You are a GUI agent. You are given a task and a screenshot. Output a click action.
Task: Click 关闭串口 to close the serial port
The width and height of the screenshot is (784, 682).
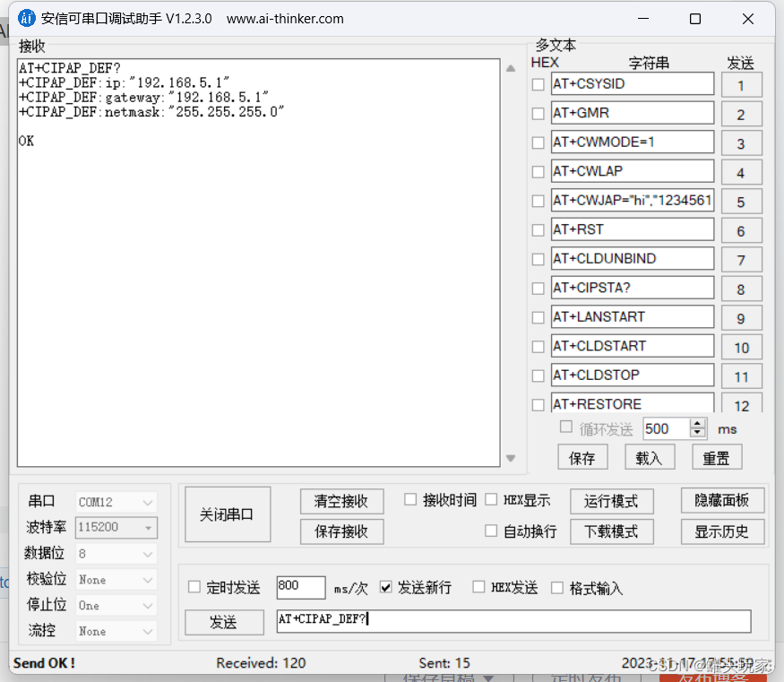pyautogui.click(x=227, y=514)
